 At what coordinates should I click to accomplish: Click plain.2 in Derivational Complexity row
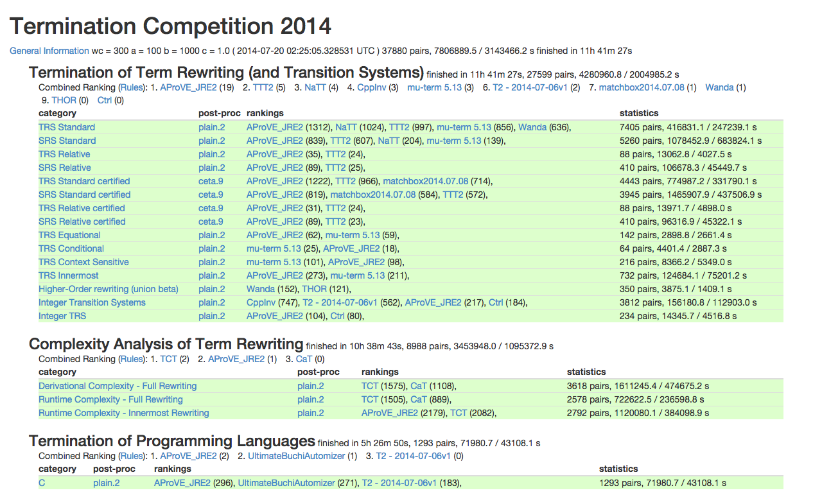pyautogui.click(x=311, y=386)
